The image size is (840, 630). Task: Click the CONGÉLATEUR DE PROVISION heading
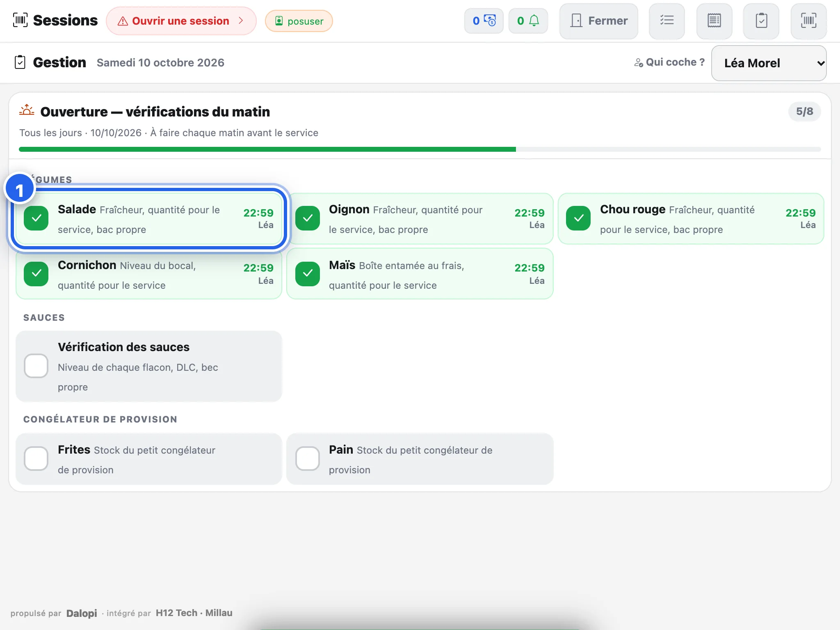click(100, 419)
